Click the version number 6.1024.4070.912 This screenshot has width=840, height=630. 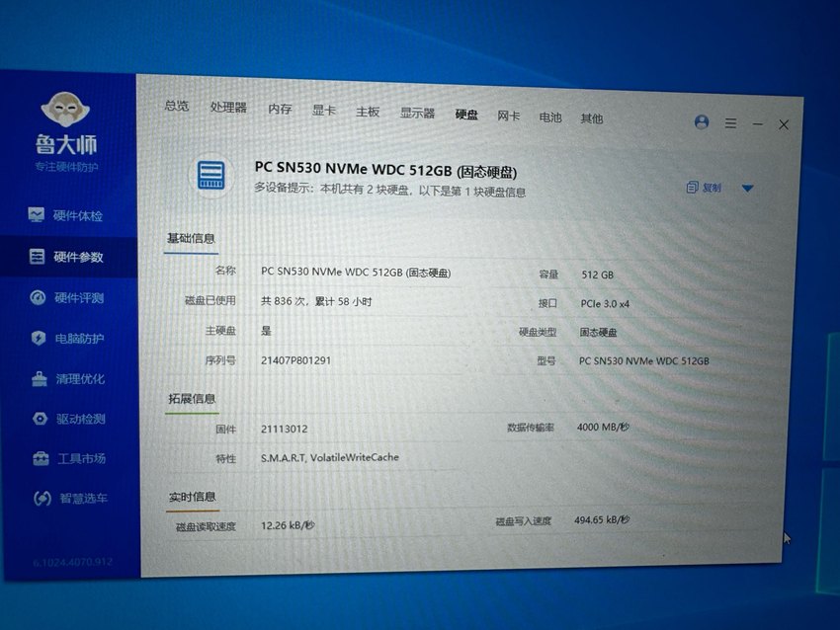pos(72,562)
